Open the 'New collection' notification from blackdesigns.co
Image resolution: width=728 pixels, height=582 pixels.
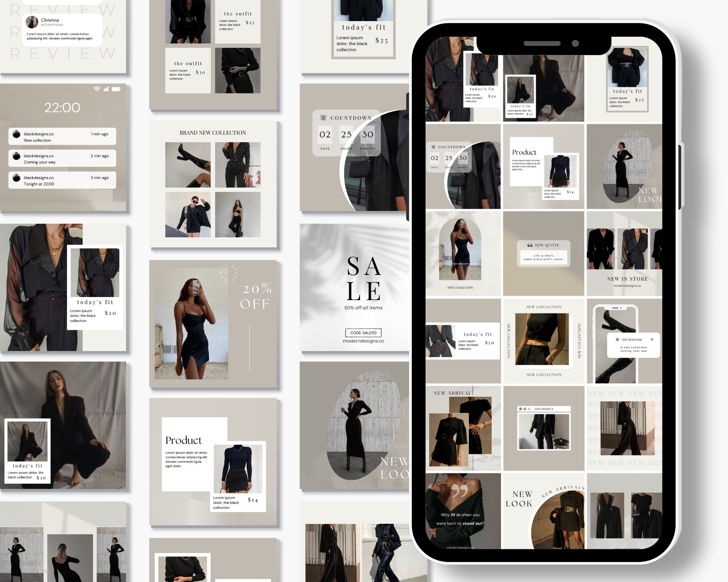point(62,136)
